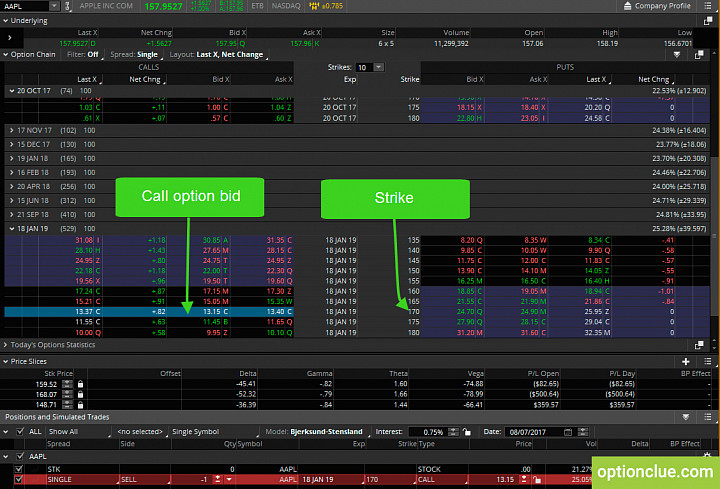This screenshot has width=720, height=489.
Task: Pop out Today's Options Statistics icon
Action: point(699,345)
